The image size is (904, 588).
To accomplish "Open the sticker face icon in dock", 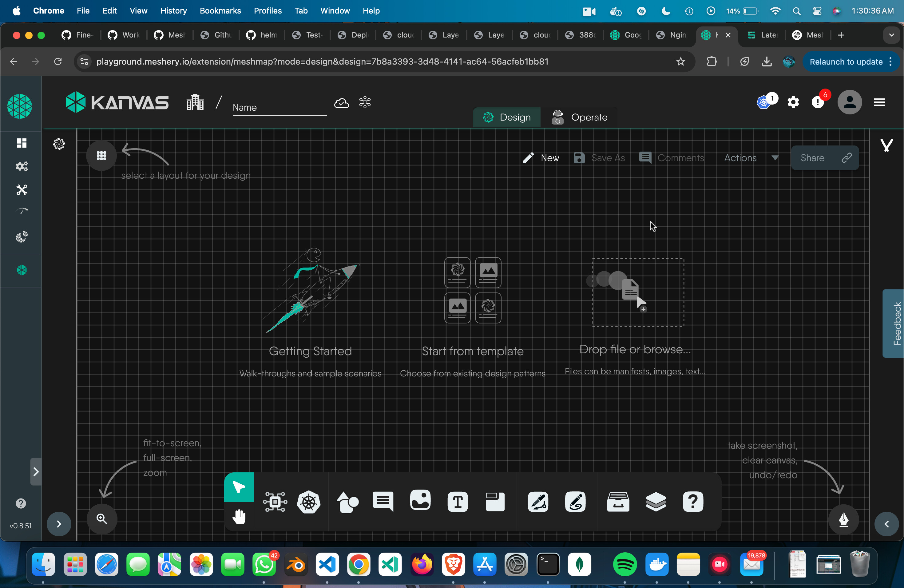I will point(420,500).
